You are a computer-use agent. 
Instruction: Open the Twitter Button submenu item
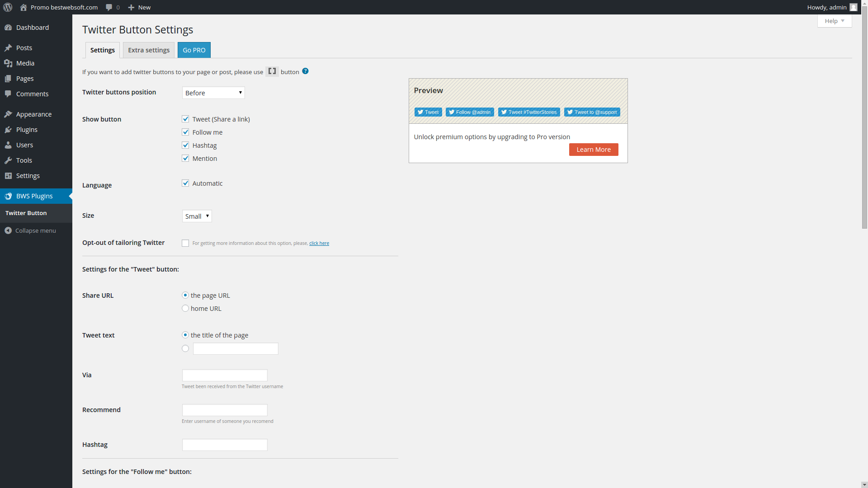click(26, 213)
